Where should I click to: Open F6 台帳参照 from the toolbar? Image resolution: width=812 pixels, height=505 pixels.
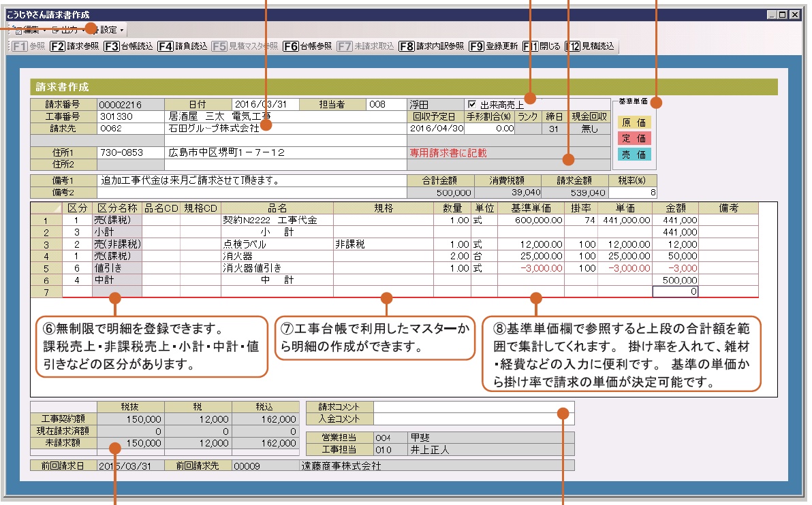(307, 46)
